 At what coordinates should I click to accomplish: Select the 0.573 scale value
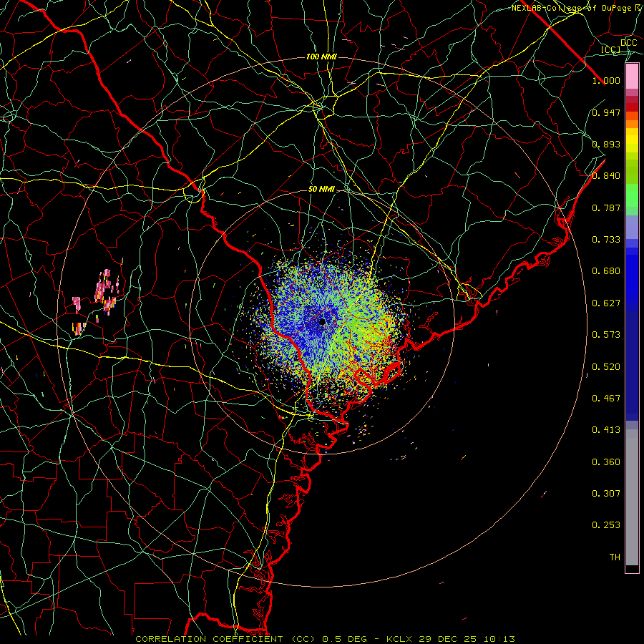pyautogui.click(x=606, y=335)
